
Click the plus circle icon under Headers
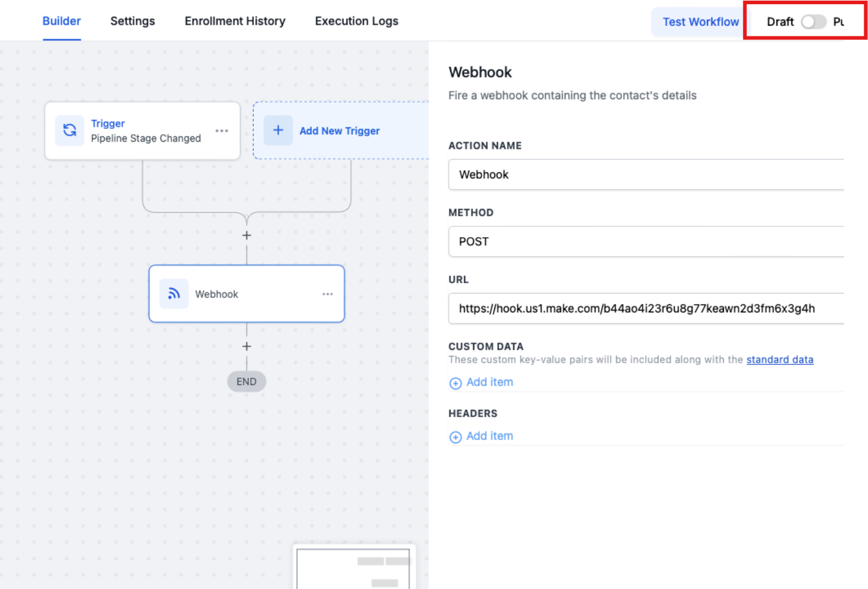(456, 437)
